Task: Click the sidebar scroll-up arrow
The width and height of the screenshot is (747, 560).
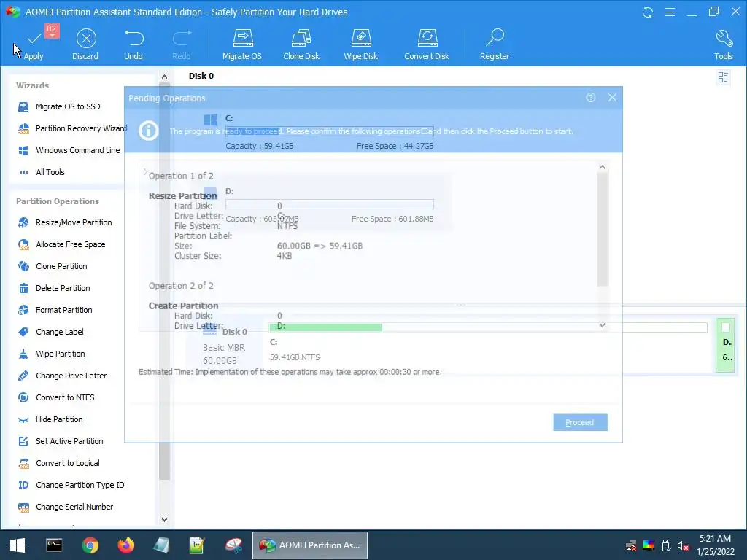Action: [x=164, y=77]
